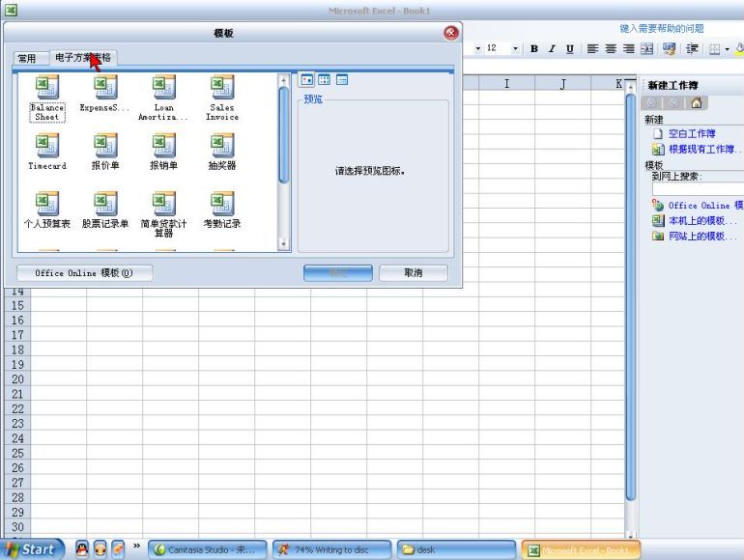Click the 空白工作簿 link
Viewport: 744px width, 560px height.
[692, 133]
